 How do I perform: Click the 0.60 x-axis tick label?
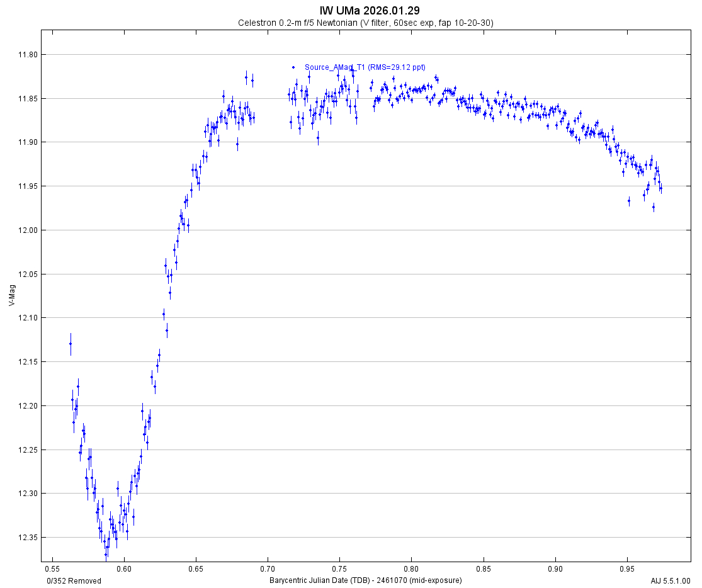[124, 568]
